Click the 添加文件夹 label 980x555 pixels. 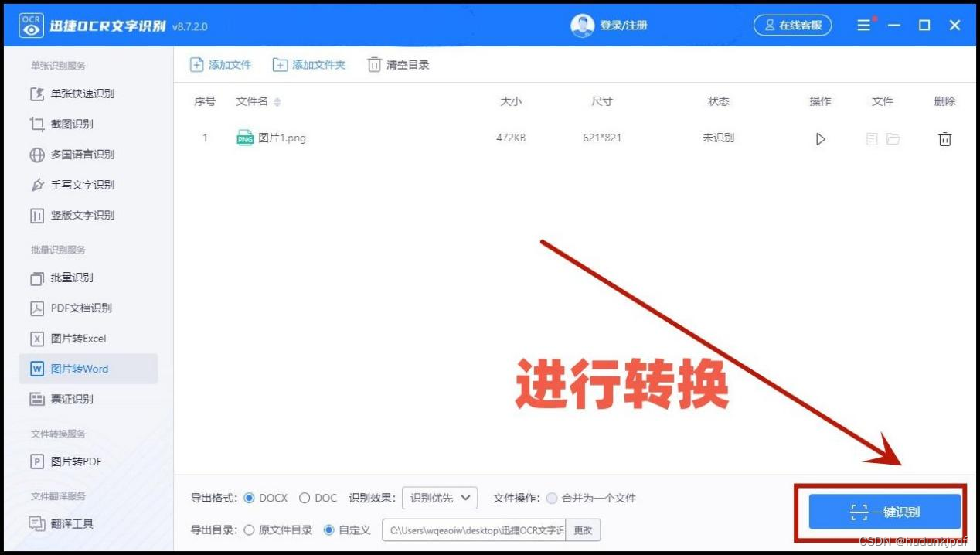coord(319,65)
